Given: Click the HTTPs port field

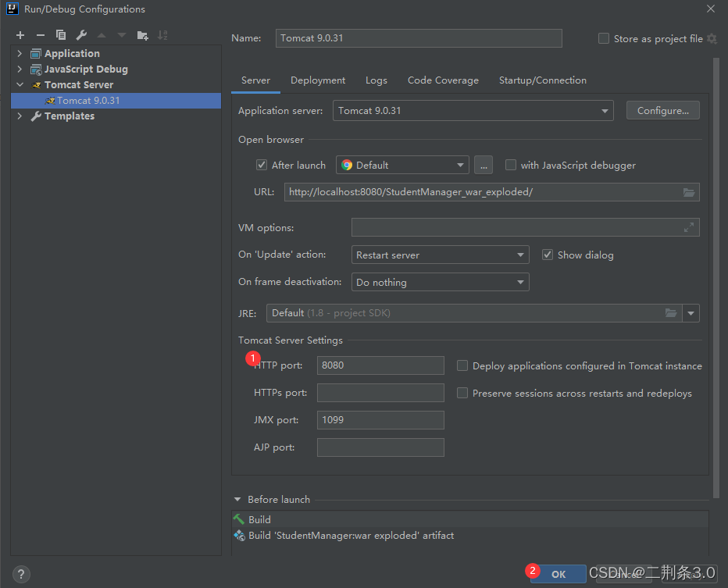Looking at the screenshot, I should pos(380,393).
